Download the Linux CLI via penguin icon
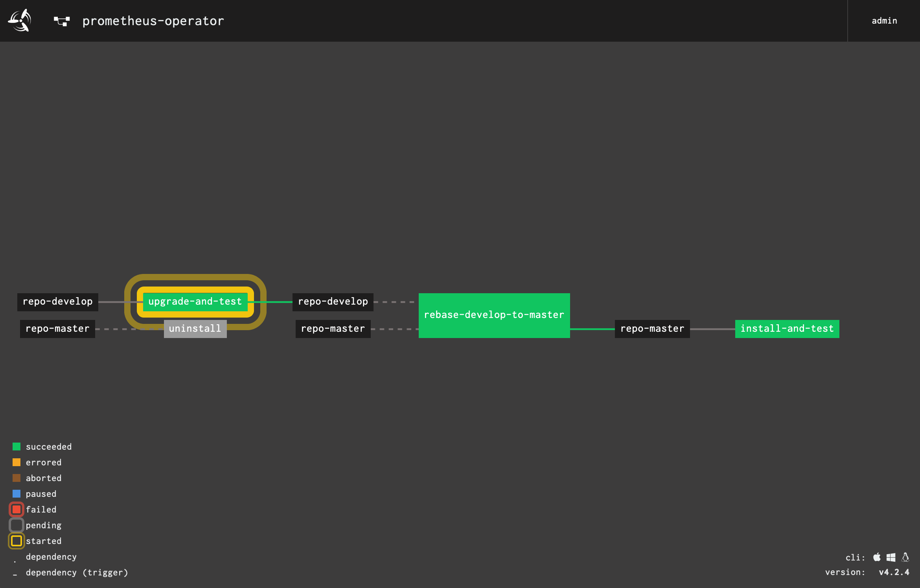This screenshot has height=588, width=920. (905, 557)
